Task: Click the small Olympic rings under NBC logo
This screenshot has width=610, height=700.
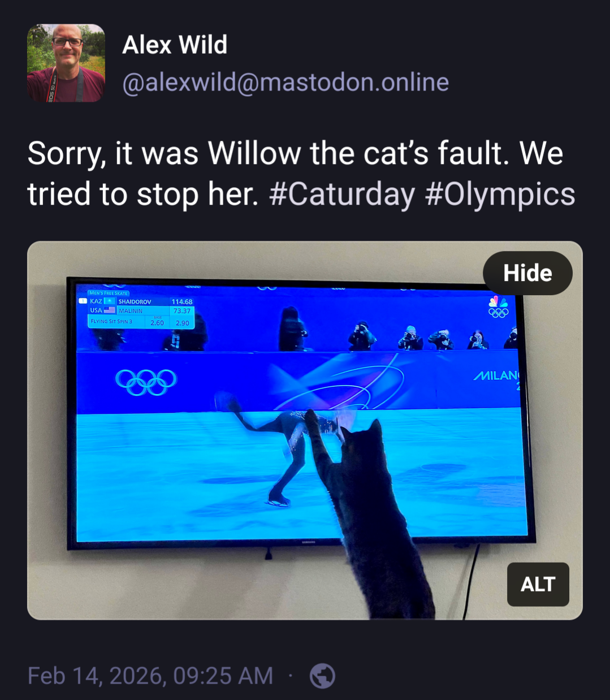Action: pyautogui.click(x=499, y=312)
